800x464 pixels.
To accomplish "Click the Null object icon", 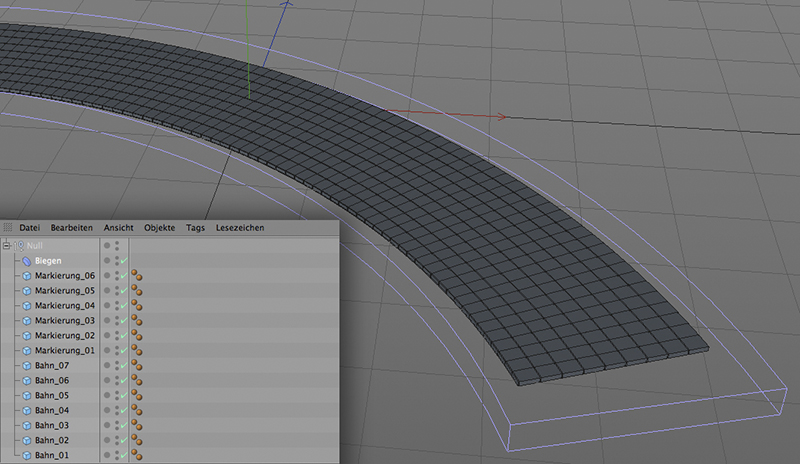I will 18,245.
